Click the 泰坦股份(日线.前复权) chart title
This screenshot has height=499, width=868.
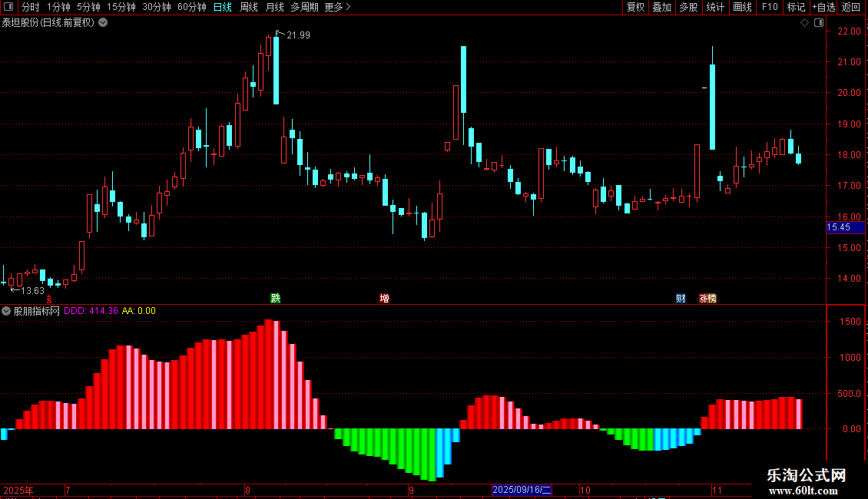click(x=48, y=23)
